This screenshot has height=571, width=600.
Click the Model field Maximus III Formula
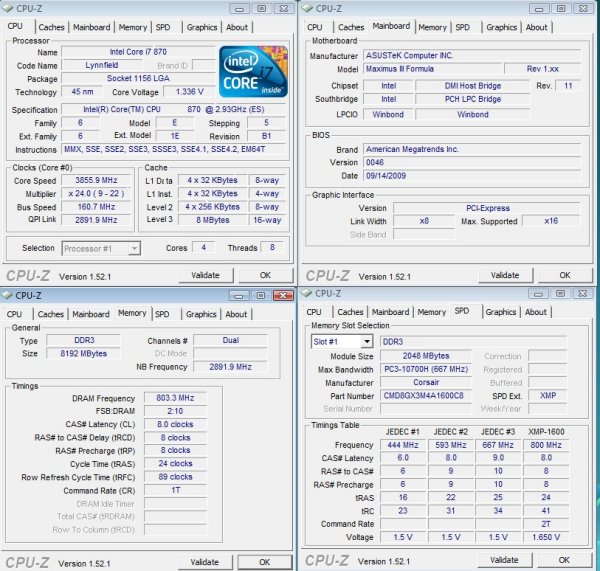pos(432,69)
